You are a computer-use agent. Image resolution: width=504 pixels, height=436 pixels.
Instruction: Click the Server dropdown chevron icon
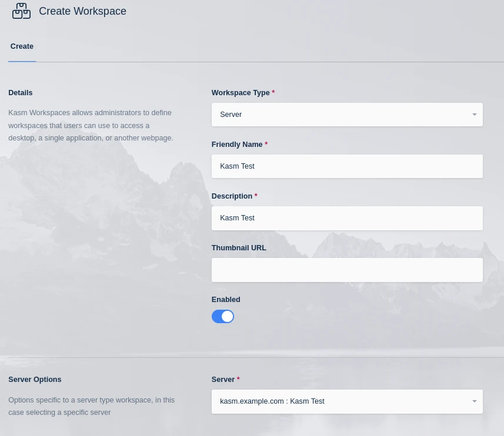(x=474, y=401)
